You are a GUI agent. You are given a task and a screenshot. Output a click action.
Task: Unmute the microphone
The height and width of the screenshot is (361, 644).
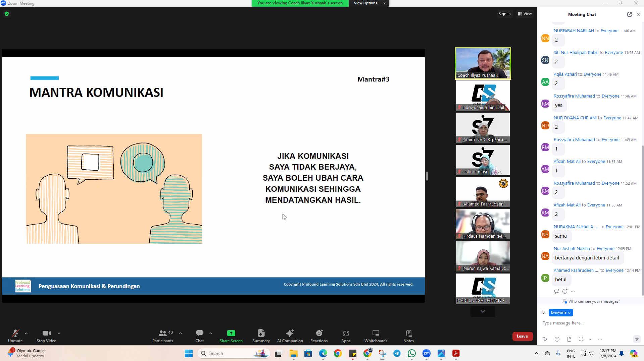(x=15, y=336)
